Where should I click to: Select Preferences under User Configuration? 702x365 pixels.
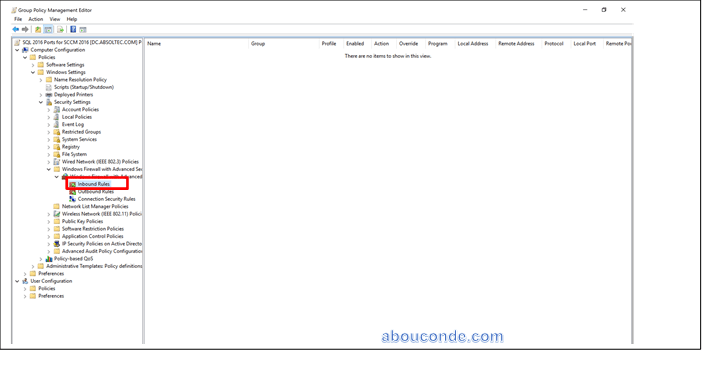pos(51,296)
